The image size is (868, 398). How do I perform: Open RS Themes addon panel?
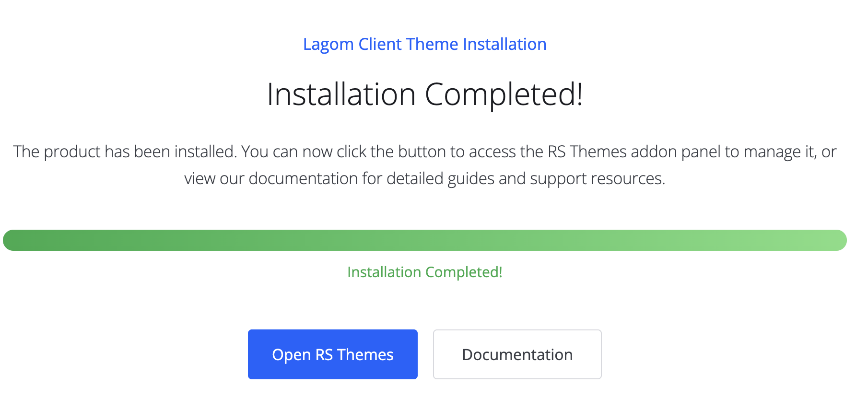click(x=332, y=354)
